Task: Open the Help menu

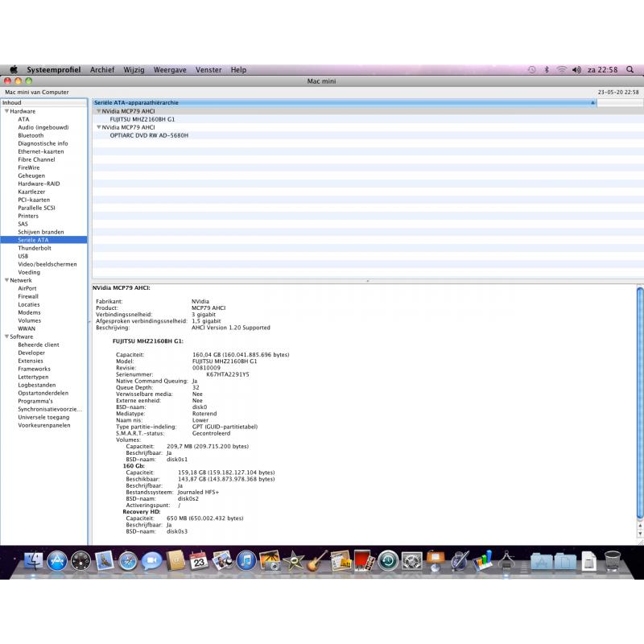Action: [x=238, y=70]
